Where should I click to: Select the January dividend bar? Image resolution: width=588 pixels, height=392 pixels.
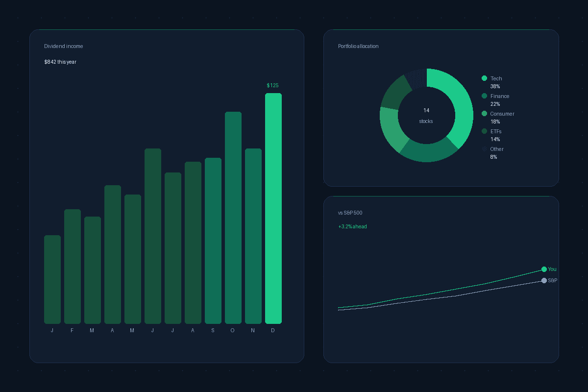[x=52, y=279]
